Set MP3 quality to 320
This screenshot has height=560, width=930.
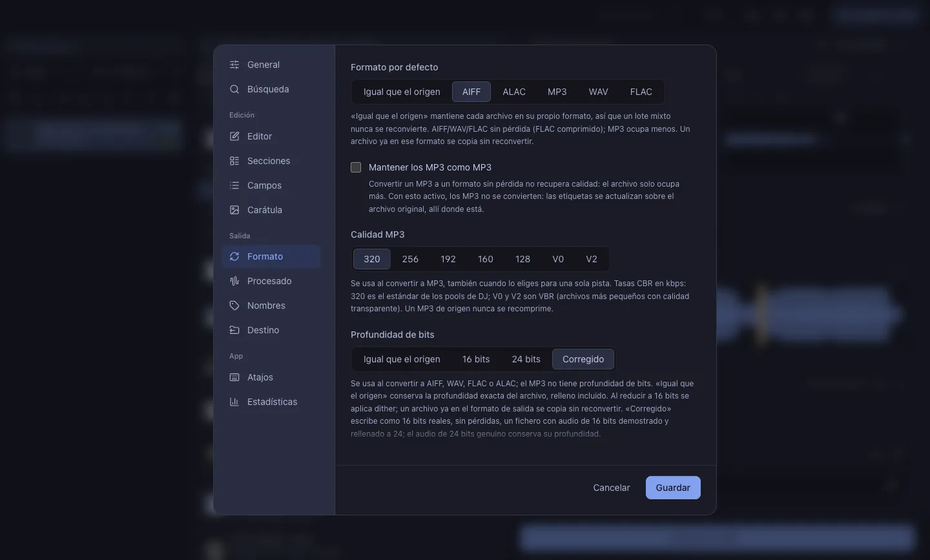[x=372, y=259]
